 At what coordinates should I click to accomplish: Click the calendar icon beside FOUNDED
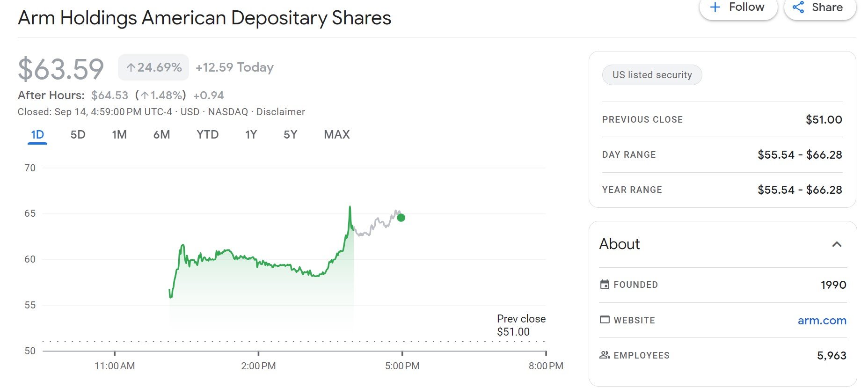coord(604,284)
